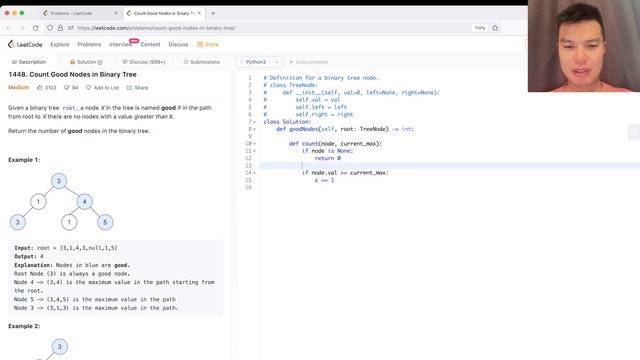
Task: Click the browser forward arrow
Action: 22,28
